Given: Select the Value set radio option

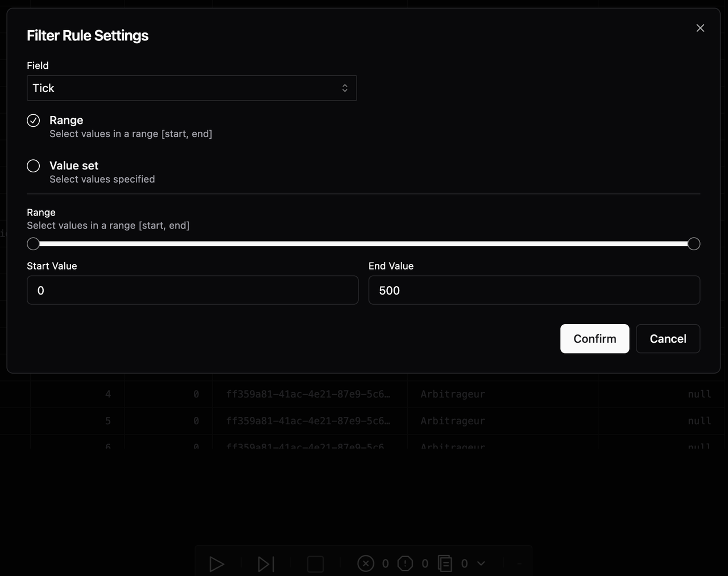Looking at the screenshot, I should (34, 166).
